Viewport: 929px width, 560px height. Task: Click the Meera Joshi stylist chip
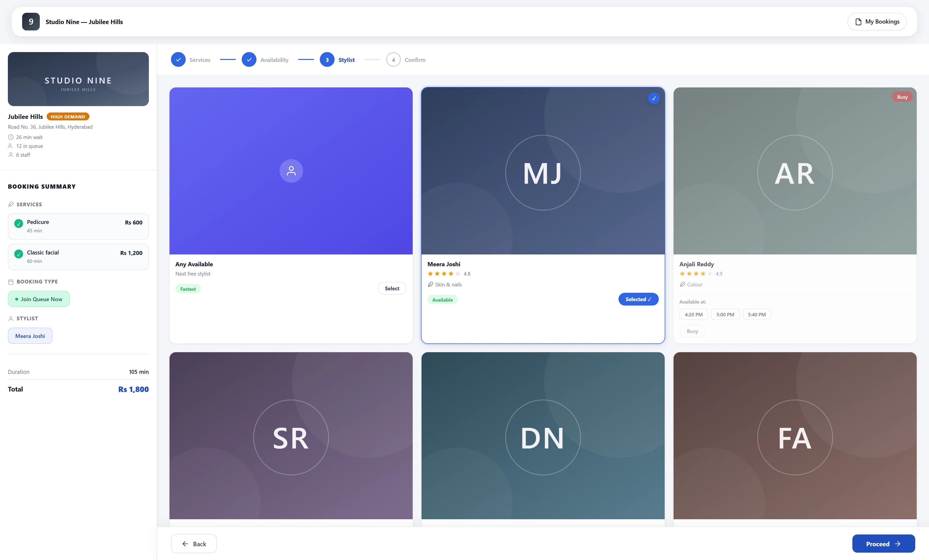[30, 336]
